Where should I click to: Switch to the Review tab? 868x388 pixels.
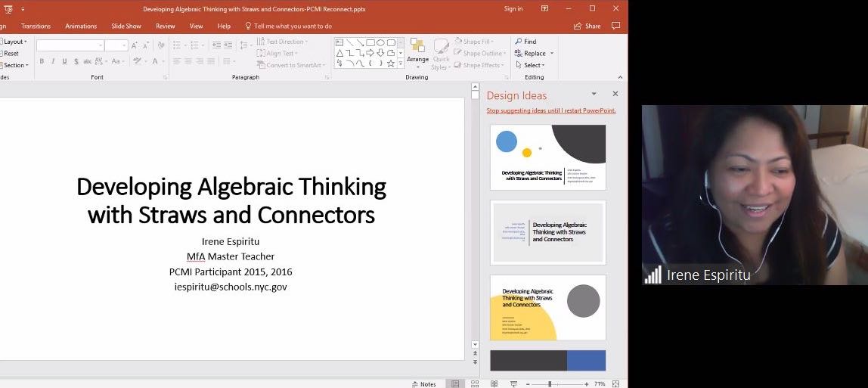tap(165, 26)
